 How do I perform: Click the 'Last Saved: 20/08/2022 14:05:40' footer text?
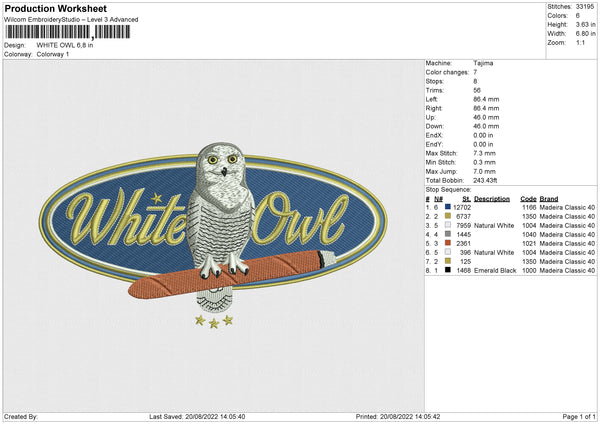[197, 417]
